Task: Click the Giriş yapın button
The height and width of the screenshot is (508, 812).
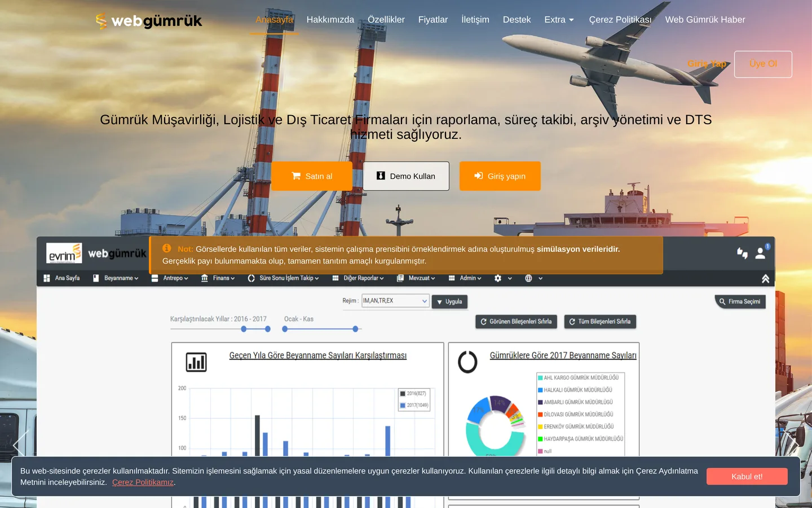Action: click(500, 176)
